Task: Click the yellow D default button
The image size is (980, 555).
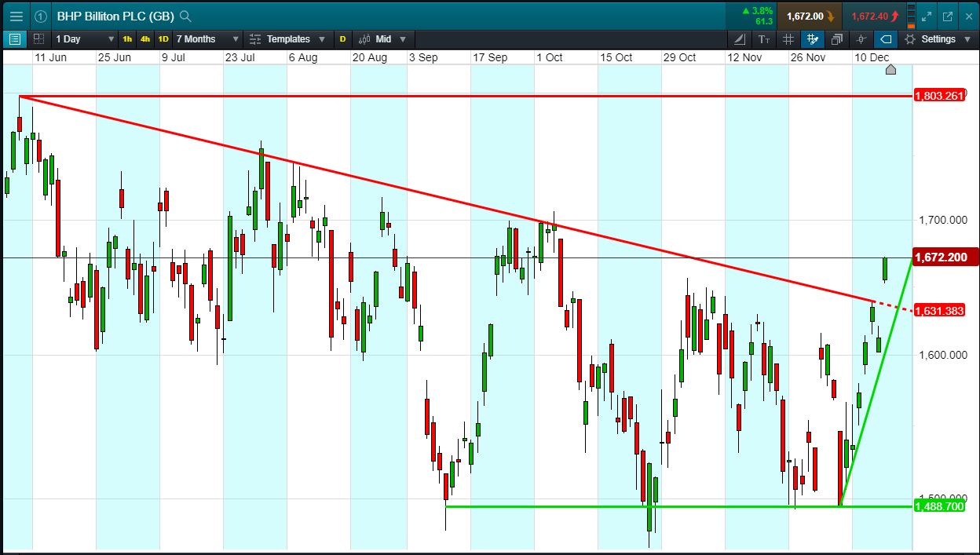Action: point(342,38)
